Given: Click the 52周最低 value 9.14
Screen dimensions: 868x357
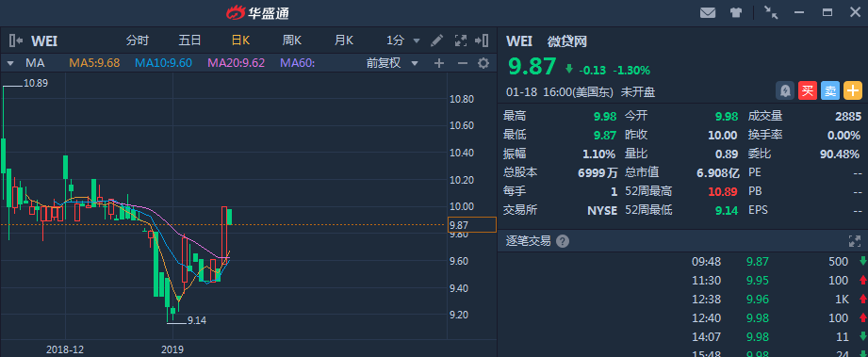Looking at the screenshot, I should coord(728,210).
